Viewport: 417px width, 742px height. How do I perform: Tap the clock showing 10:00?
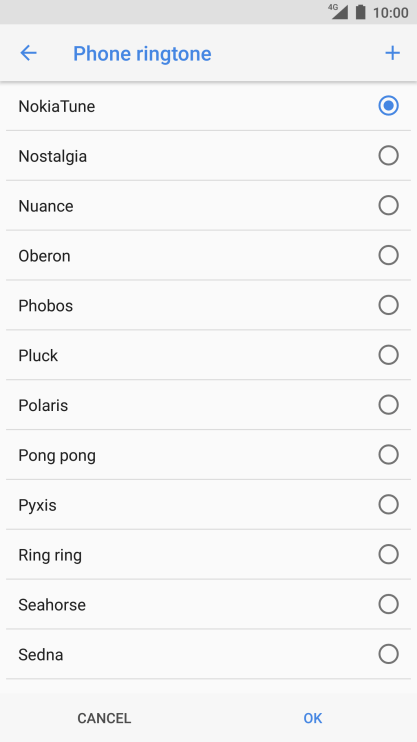click(390, 12)
